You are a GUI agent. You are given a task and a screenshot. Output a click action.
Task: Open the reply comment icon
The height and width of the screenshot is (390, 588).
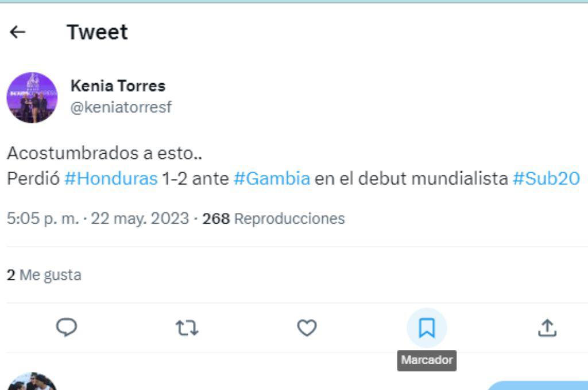click(67, 328)
